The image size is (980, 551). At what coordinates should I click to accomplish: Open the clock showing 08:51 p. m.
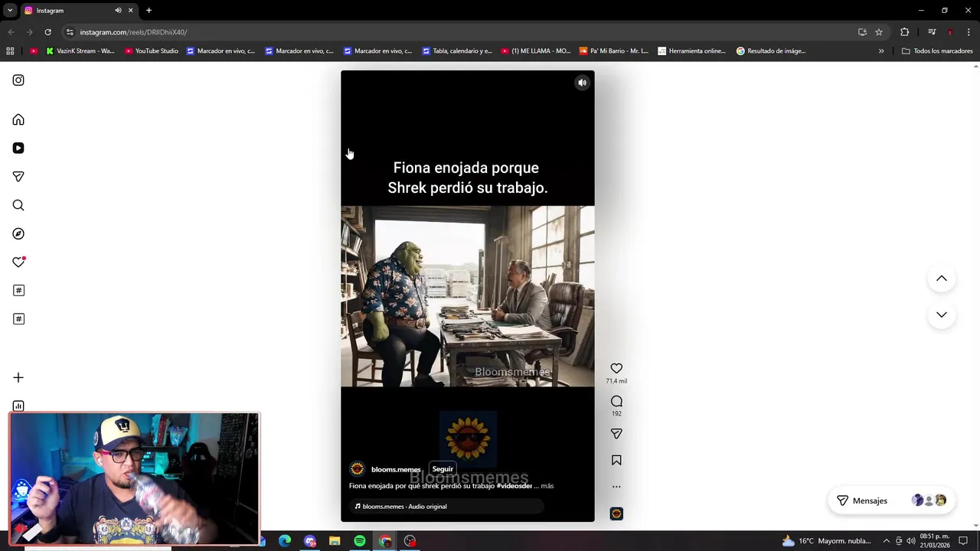(935, 541)
